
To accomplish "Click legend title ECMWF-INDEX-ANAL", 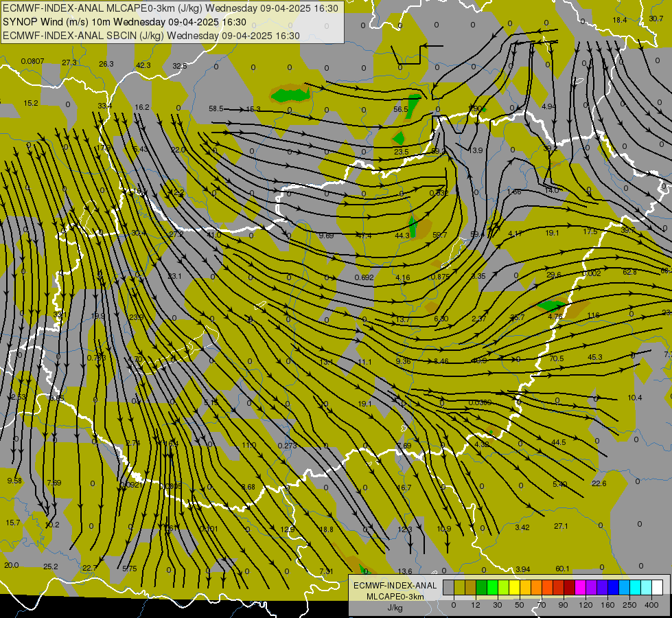I will (x=395, y=586).
